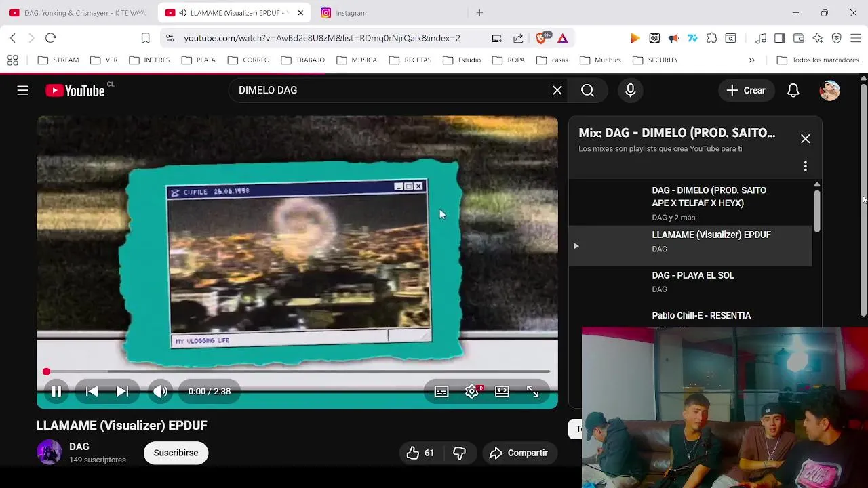This screenshot has height=488, width=868.
Task: Skip to the next video
Action: pos(122,391)
